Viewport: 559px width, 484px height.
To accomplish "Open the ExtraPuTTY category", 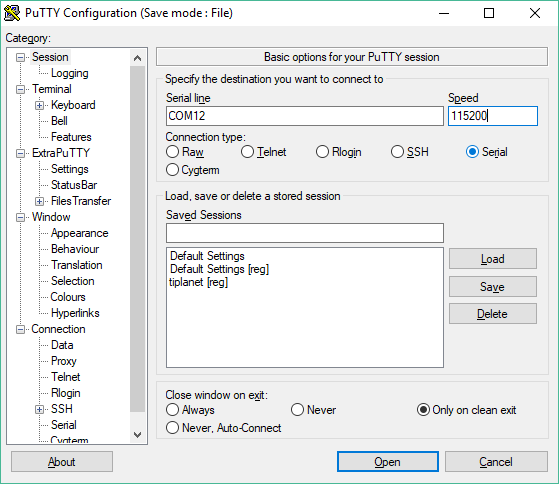I will (61, 153).
